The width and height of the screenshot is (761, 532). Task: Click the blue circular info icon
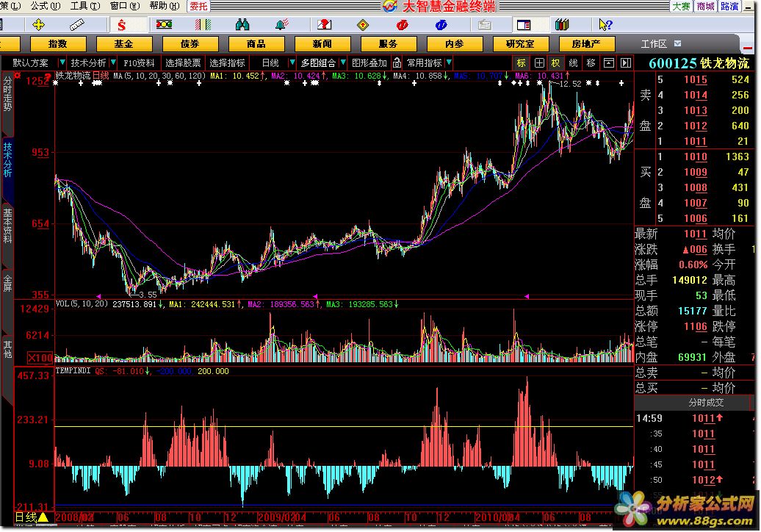point(441,25)
